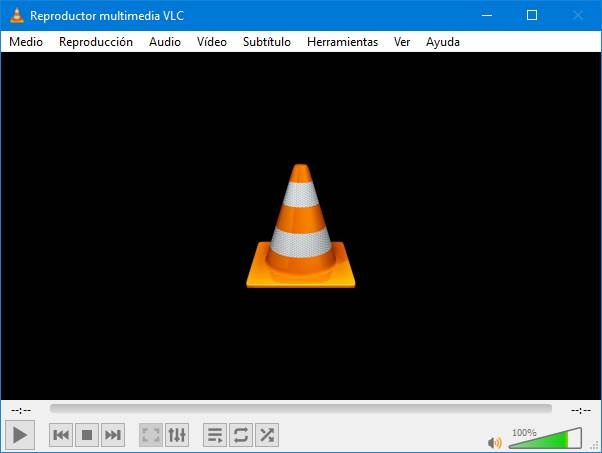Toggle random shuffle playback
This screenshot has height=453, width=602.
coord(267,435)
